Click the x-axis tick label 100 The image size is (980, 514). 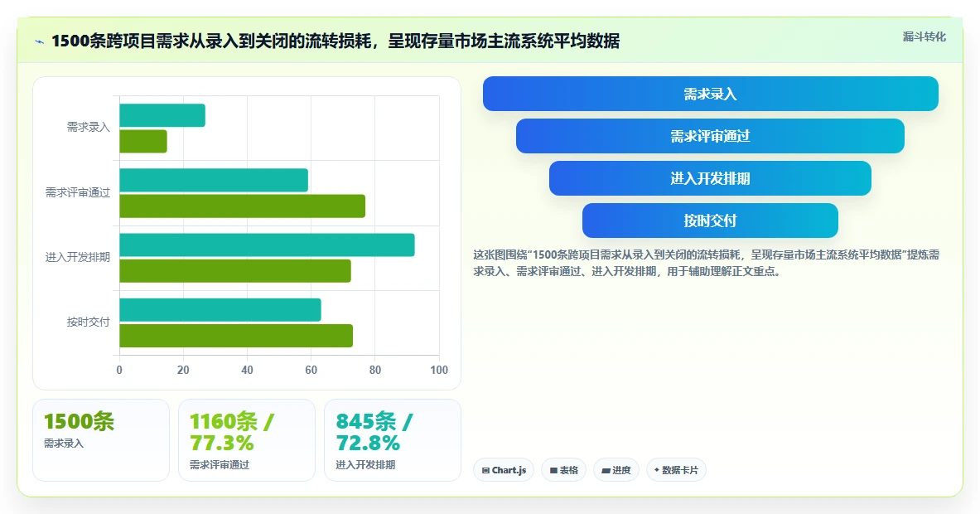point(439,371)
